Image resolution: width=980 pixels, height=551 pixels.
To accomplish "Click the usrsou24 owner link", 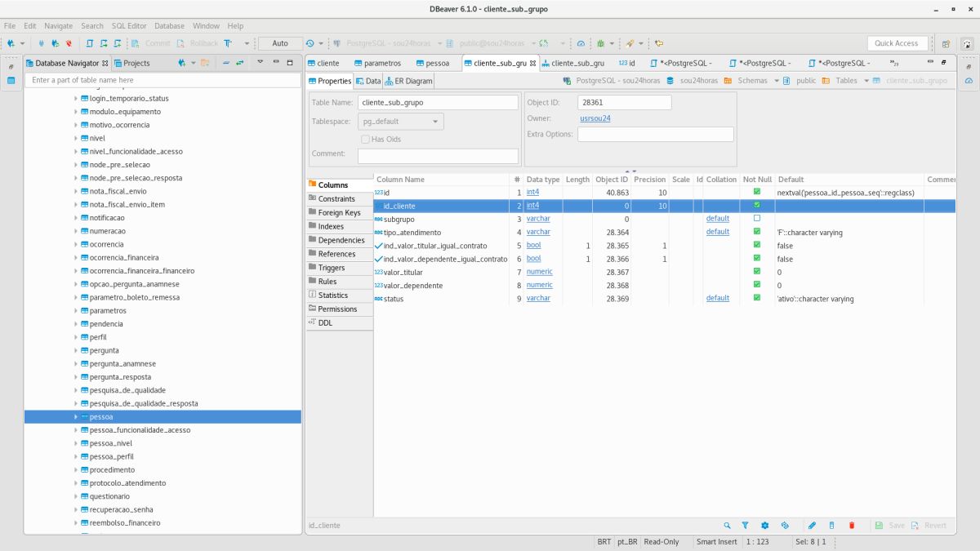I will point(595,118).
